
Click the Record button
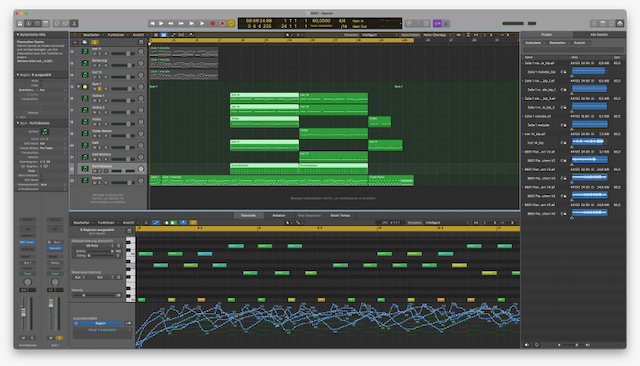[212, 24]
